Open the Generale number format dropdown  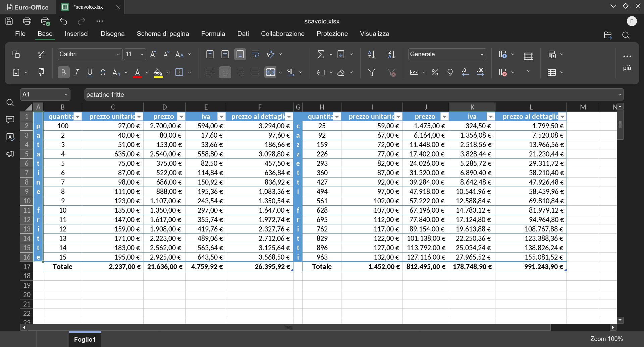tap(482, 54)
